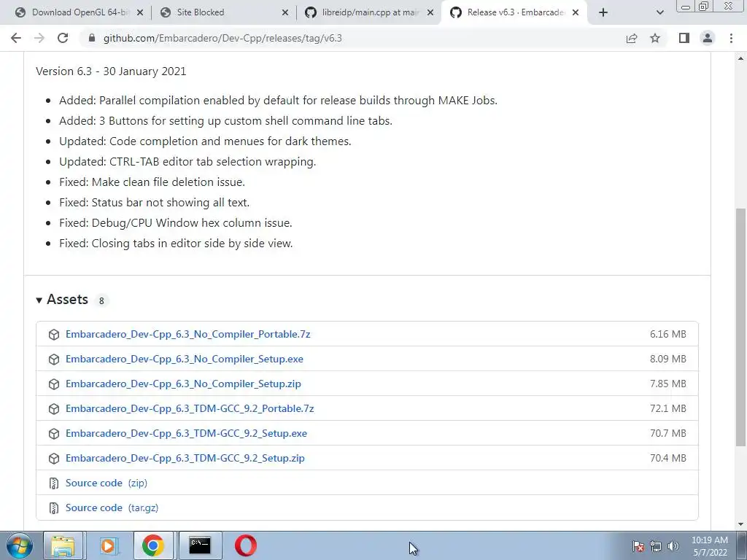747x560 pixels.
Task: Download Source code (tar.gz)
Action: pos(112,507)
